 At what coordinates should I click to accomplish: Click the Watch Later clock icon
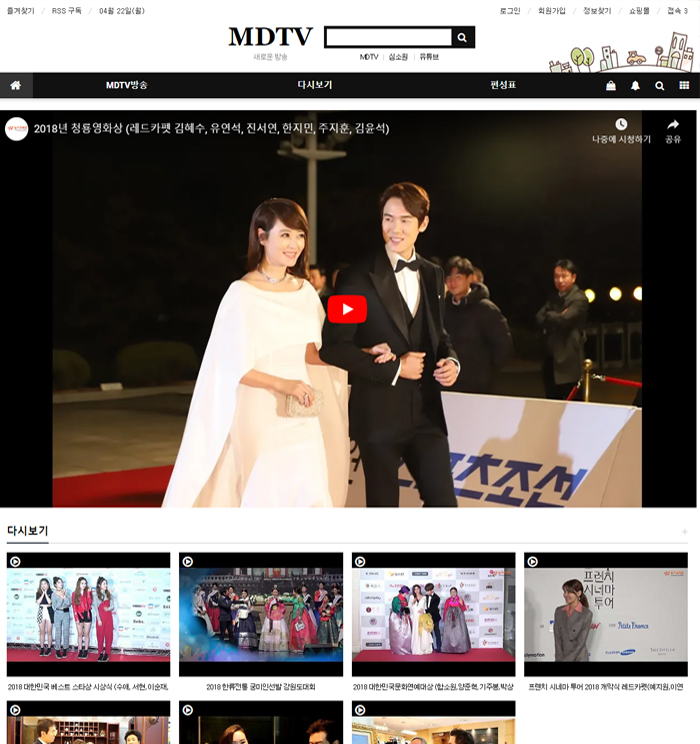coord(621,127)
